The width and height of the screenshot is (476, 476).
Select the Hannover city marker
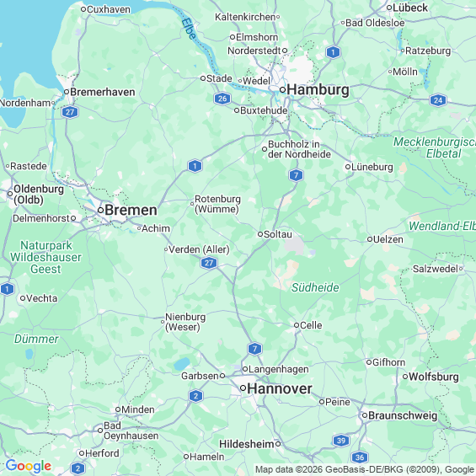pos(243,388)
